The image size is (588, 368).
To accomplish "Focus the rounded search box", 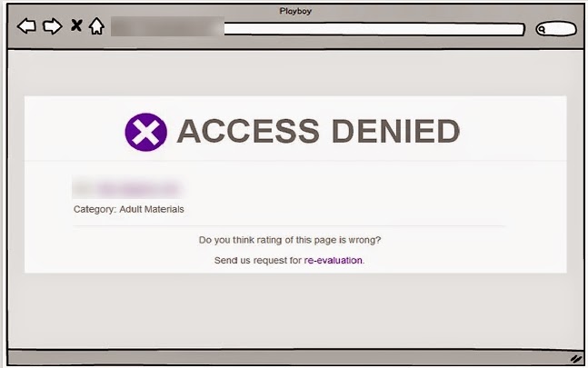I will click(556, 29).
